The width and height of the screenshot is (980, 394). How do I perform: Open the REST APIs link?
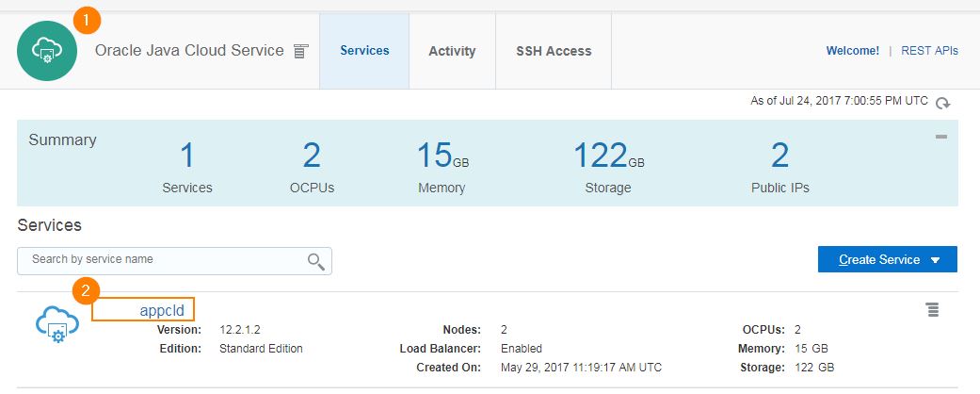[x=929, y=51]
